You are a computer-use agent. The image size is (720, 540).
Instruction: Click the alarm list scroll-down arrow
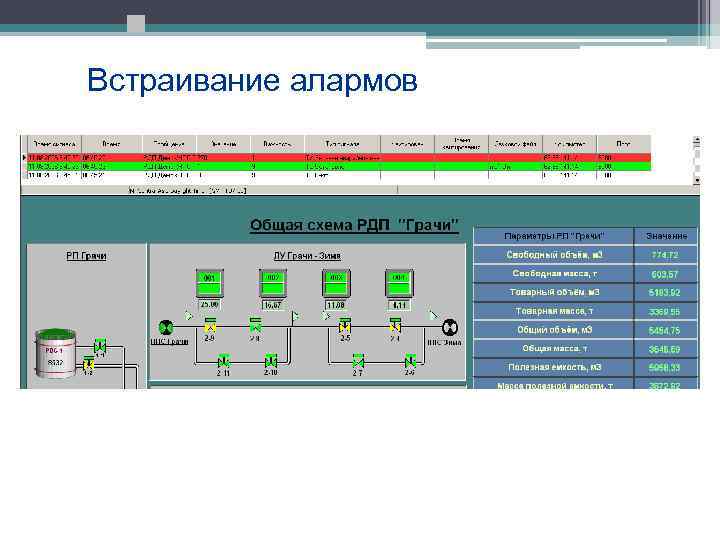click(x=697, y=180)
